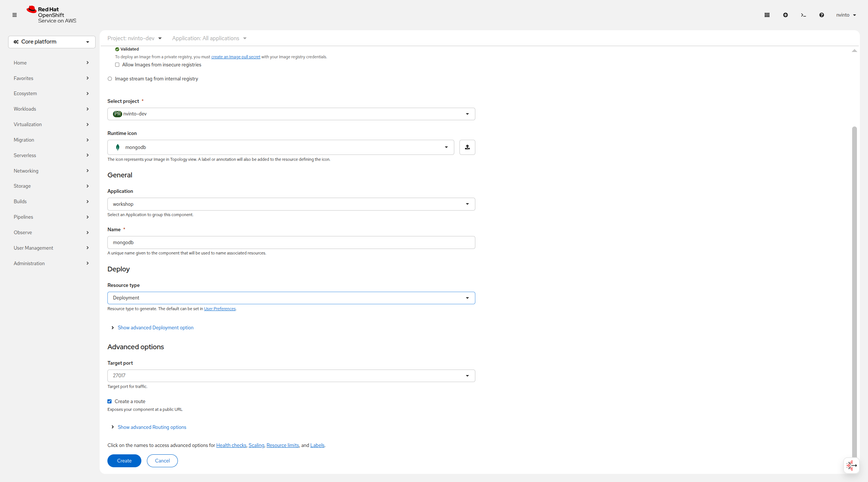The width and height of the screenshot is (868, 482).
Task: Expand Builds navigation section
Action: pyautogui.click(x=52, y=201)
